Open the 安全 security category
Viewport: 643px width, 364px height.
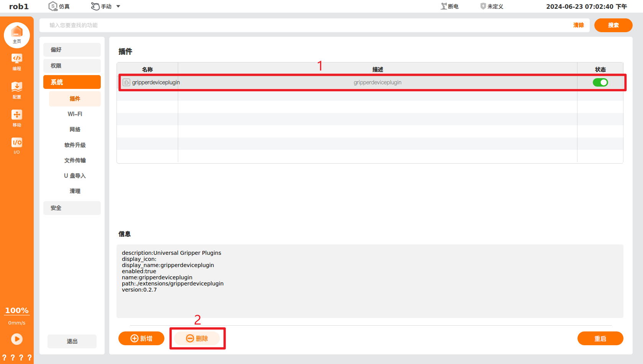[x=72, y=208]
